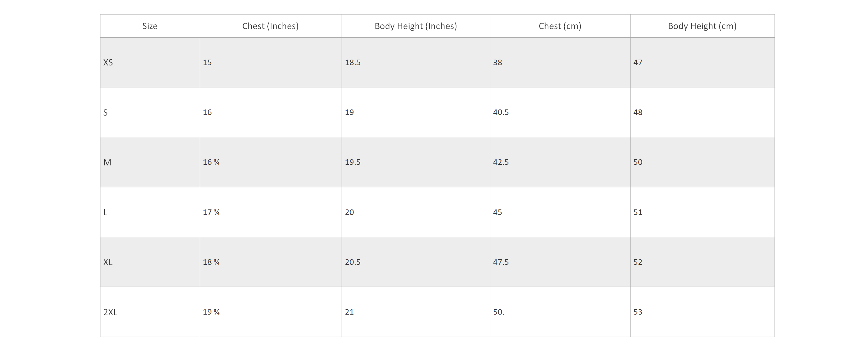
Task: Click the 50. chest cm cell
Action: 560,312
